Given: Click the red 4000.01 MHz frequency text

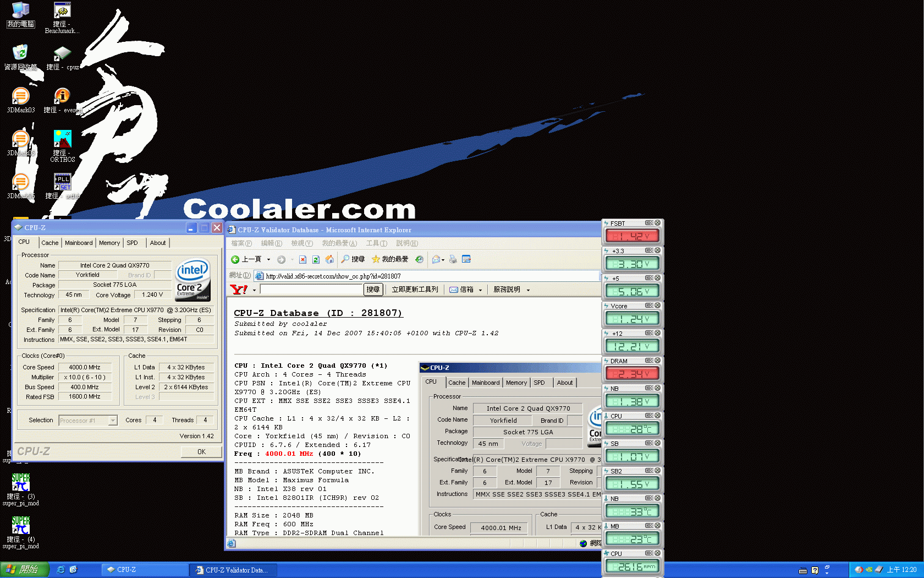Looking at the screenshot, I should click(x=289, y=454).
